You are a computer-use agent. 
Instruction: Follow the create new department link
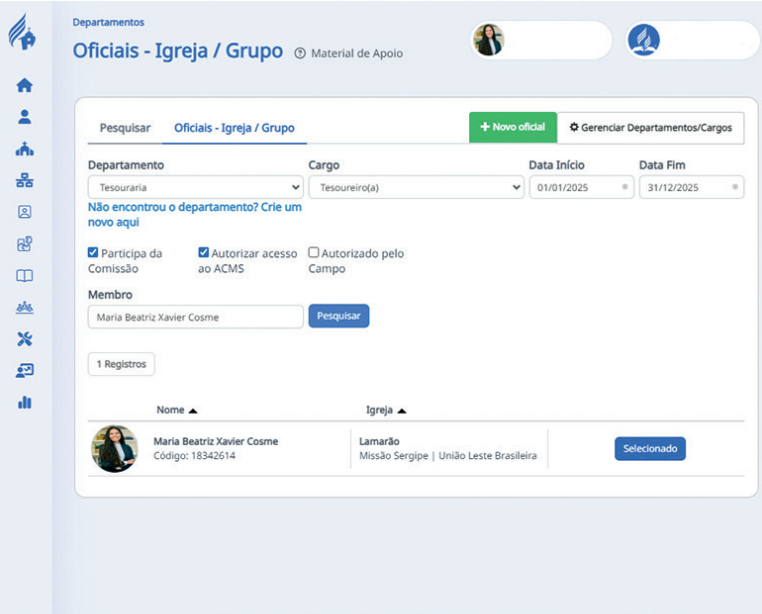click(194, 215)
